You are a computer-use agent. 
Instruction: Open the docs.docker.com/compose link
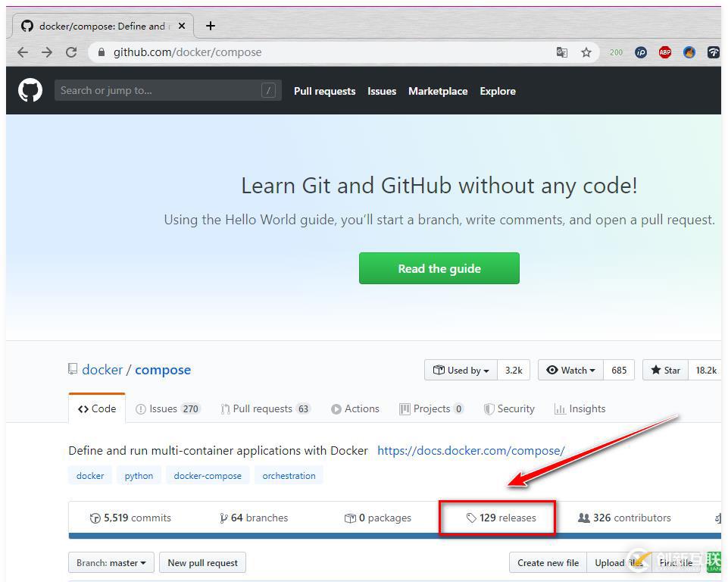pos(470,451)
